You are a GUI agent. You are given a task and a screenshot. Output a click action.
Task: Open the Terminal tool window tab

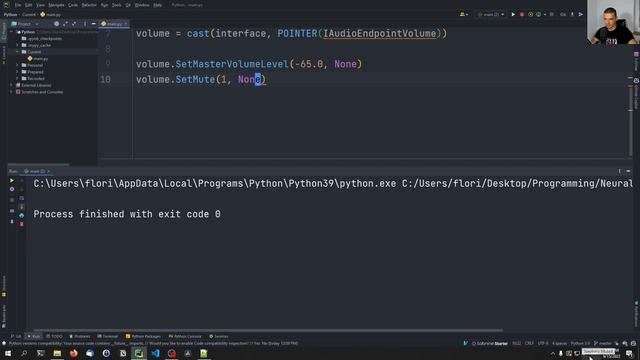click(x=108, y=336)
